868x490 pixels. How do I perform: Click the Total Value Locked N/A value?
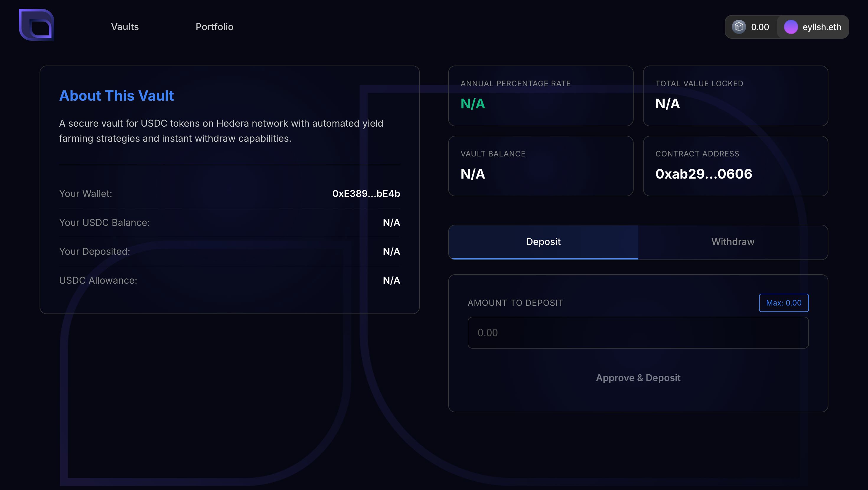[668, 103]
